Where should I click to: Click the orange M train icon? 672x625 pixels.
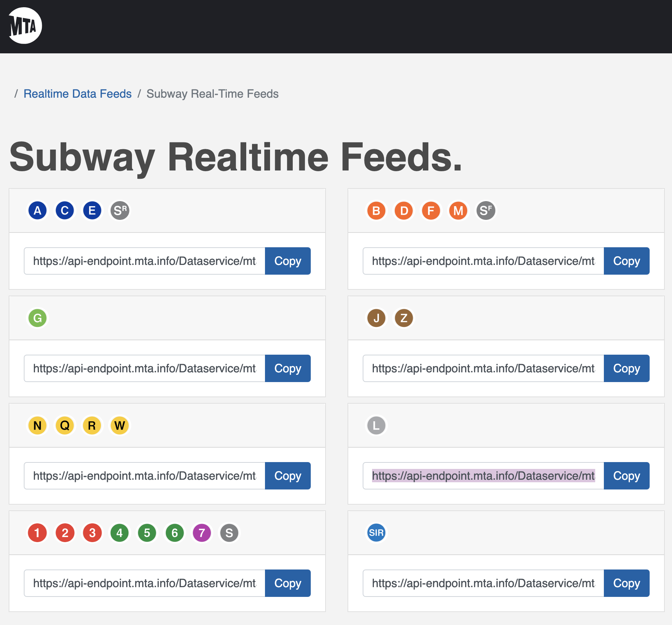click(459, 210)
